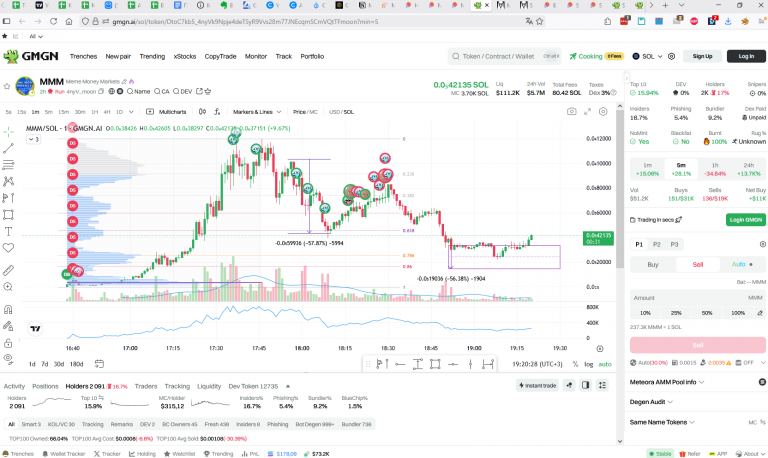
Task: Open CopyTrade from top navigation
Action: click(x=220, y=56)
